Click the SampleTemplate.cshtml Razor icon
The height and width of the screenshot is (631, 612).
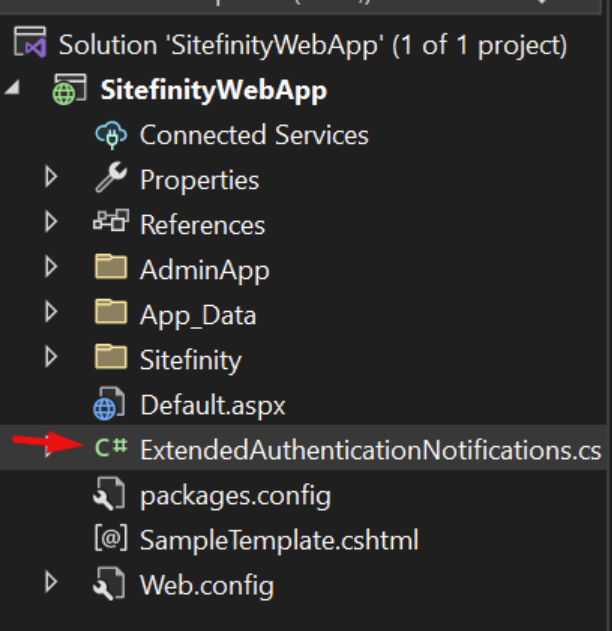[111, 538]
